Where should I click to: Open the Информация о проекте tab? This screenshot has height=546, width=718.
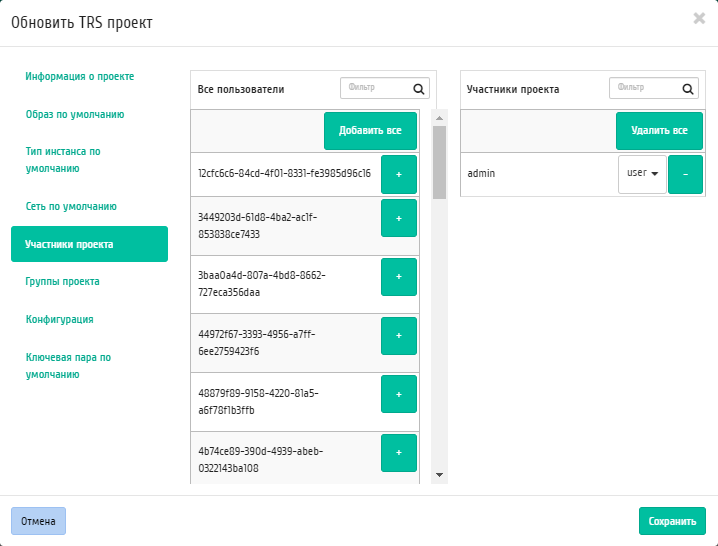[x=80, y=76]
